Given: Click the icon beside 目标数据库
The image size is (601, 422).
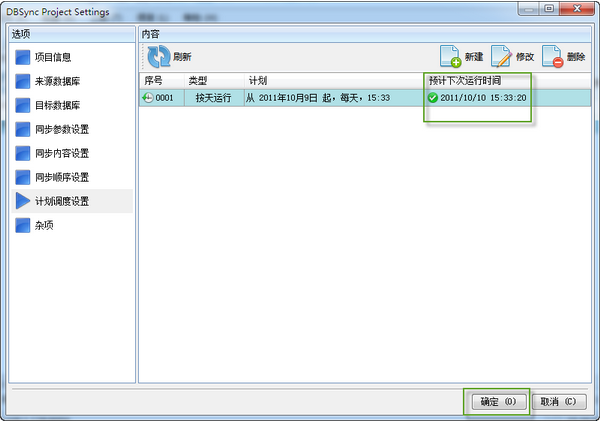Looking at the screenshot, I should (23, 105).
